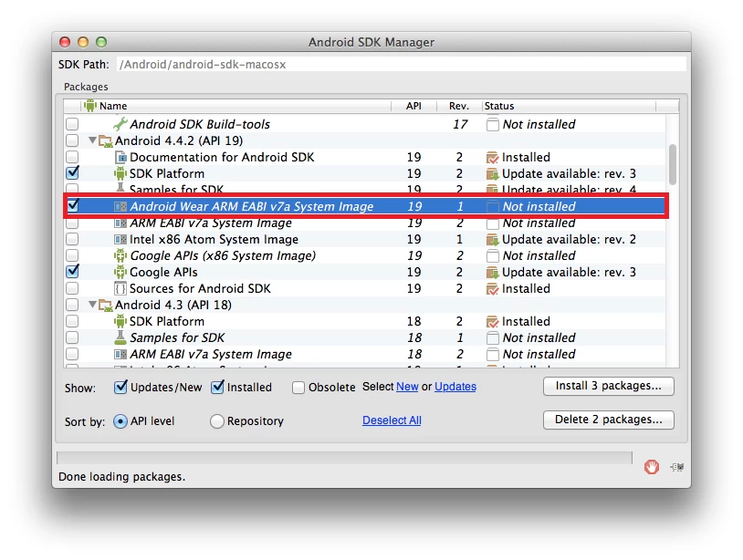The height and width of the screenshot is (560, 743).
Task: Click Not installed icon for API 18 Samples row
Action: tap(492, 338)
